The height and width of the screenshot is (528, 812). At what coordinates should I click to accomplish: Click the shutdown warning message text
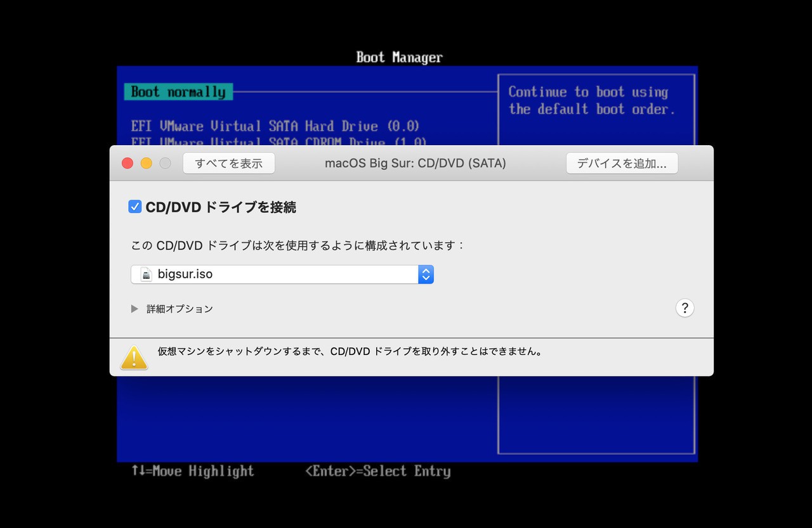[351, 351]
